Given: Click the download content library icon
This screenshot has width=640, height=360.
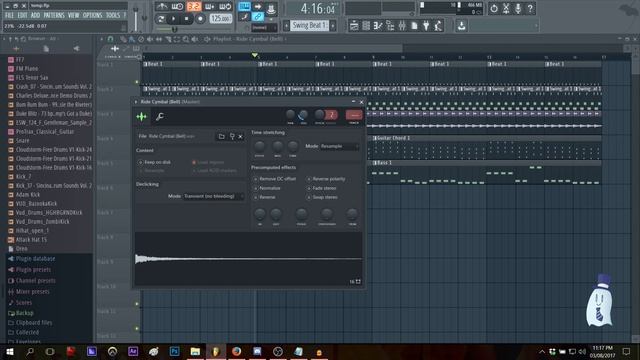Looking at the screenshot, I should click(x=462, y=26).
